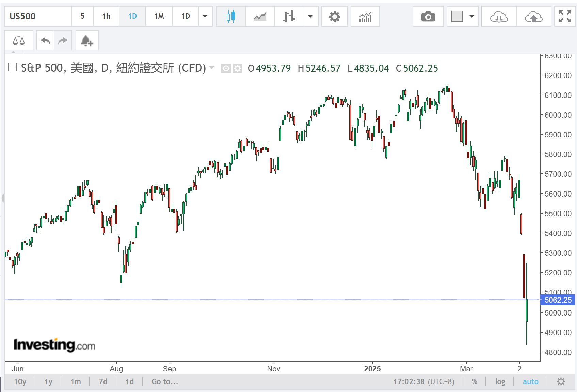Load chart layout from cloud download icon
577x392 pixels.
(x=499, y=16)
